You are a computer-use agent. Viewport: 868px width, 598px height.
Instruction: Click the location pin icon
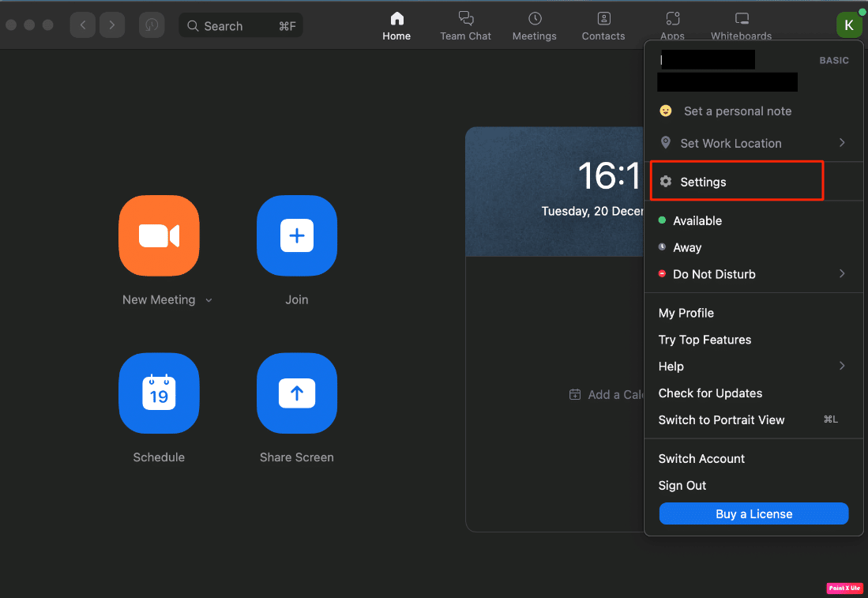tap(665, 143)
